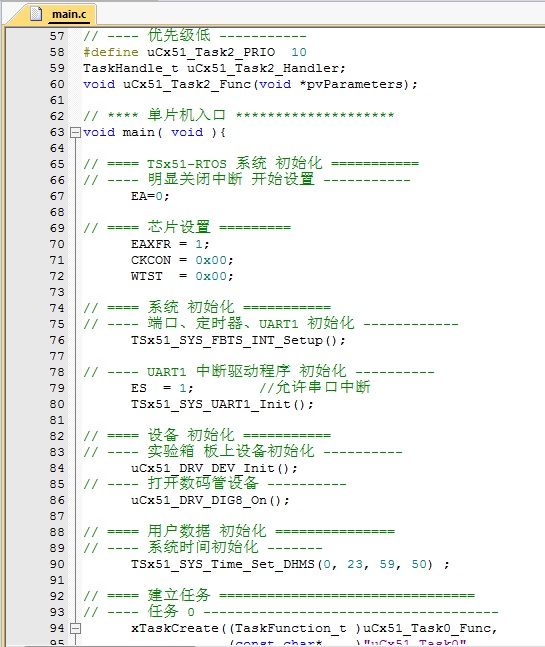This screenshot has height=647, width=545.
Task: Click on 'TSx51_SYS_FBTS_INT_Setup();' call
Action: [238, 340]
